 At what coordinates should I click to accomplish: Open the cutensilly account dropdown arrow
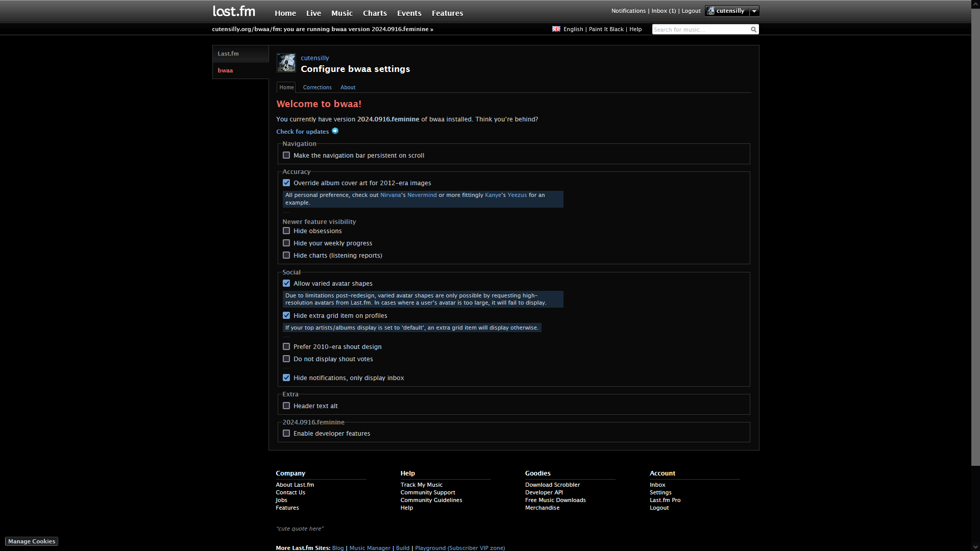[x=754, y=11]
